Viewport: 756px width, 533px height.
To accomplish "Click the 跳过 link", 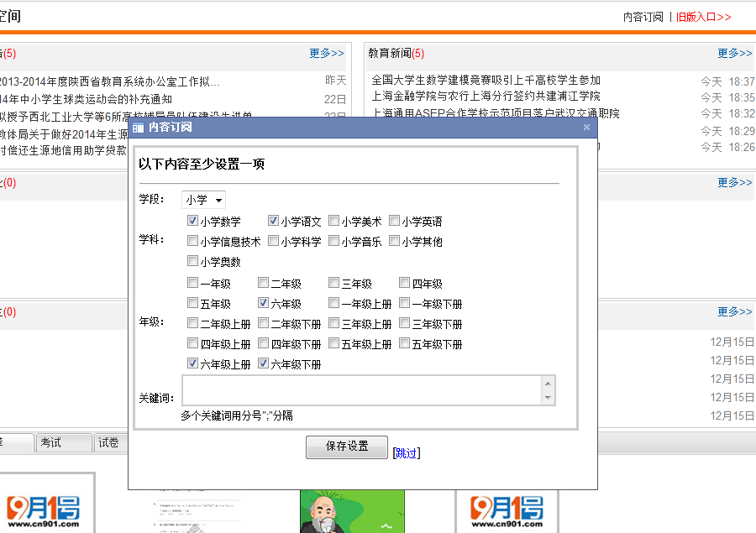I will [406, 453].
